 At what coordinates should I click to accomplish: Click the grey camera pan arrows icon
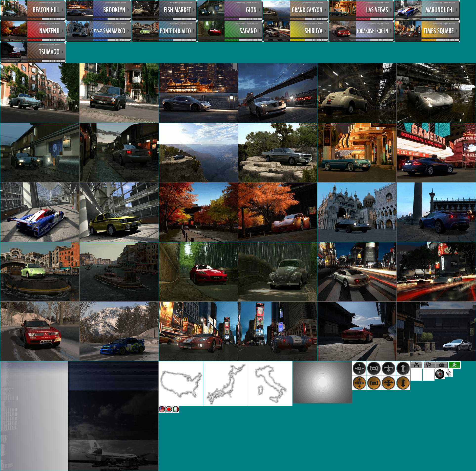coord(359,368)
